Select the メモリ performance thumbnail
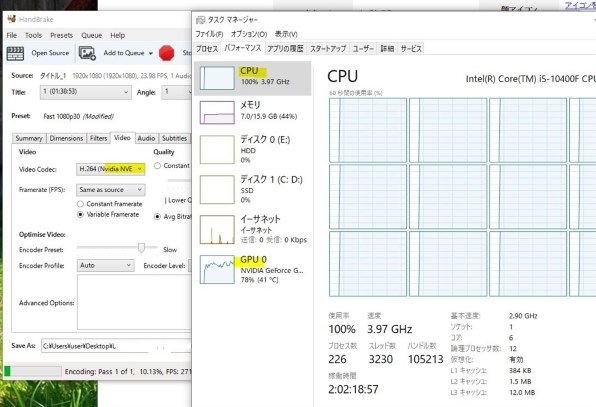 pos(217,112)
